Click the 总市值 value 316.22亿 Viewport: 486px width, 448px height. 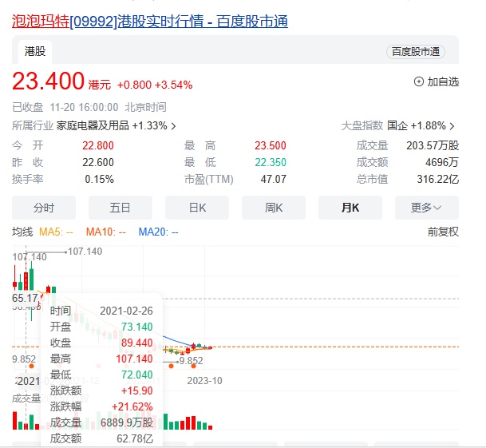click(x=437, y=179)
